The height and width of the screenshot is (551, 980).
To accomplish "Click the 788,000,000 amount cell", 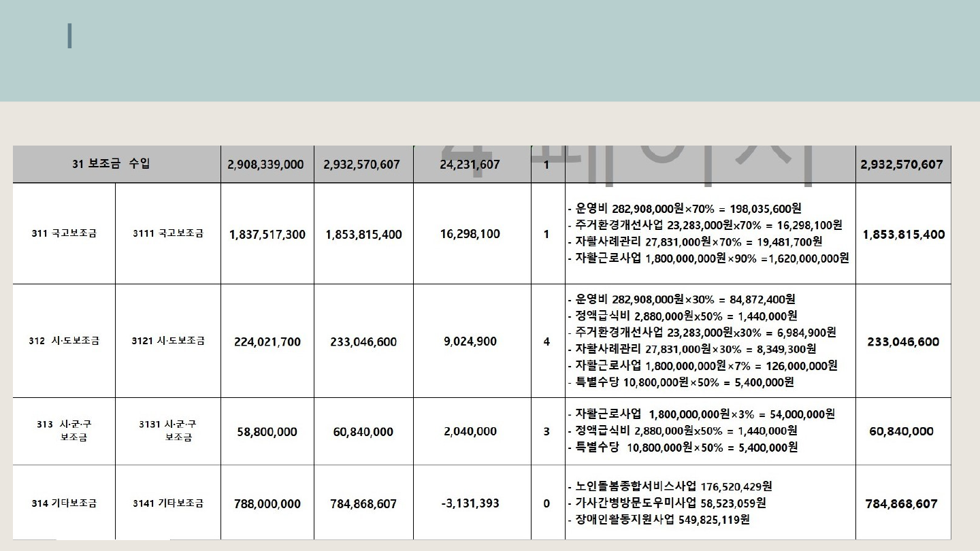I will pos(267,504).
